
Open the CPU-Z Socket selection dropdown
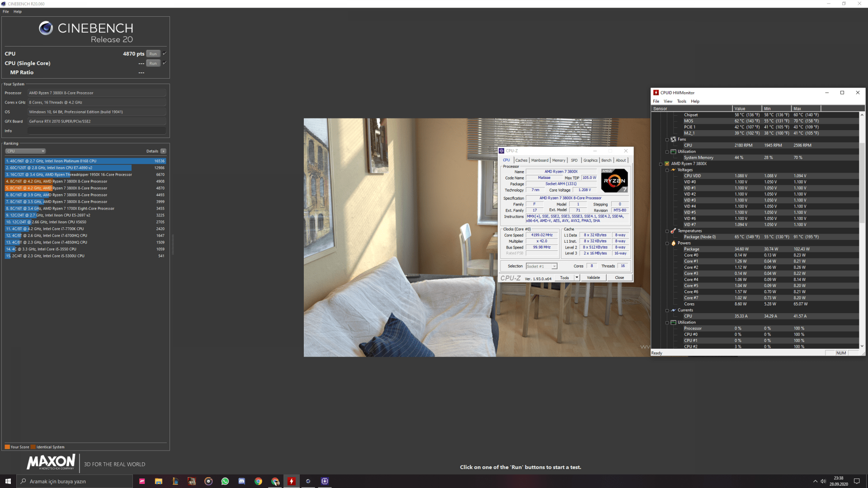pyautogui.click(x=541, y=266)
